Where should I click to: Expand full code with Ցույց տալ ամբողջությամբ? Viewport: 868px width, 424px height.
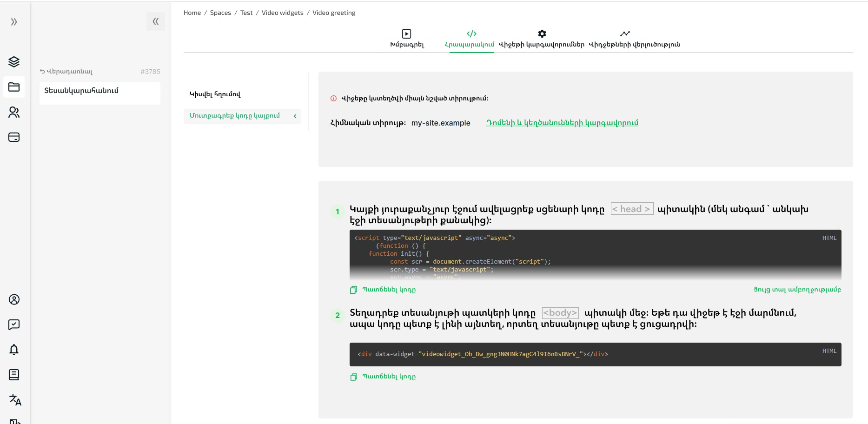(797, 290)
